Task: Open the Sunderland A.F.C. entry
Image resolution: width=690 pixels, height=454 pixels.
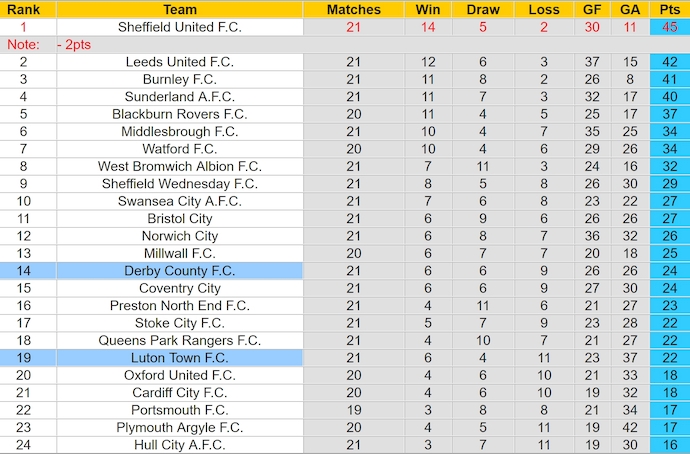Action: point(180,97)
